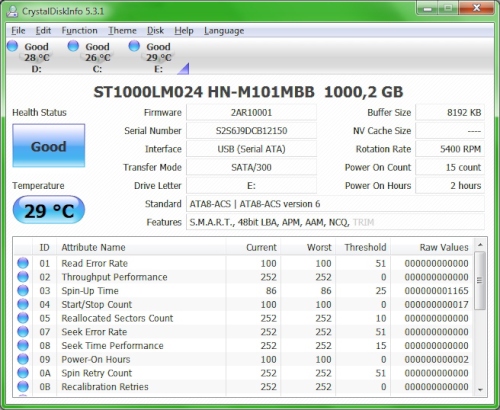
Task: Click the Power On Hours field value
Action: (x=450, y=186)
